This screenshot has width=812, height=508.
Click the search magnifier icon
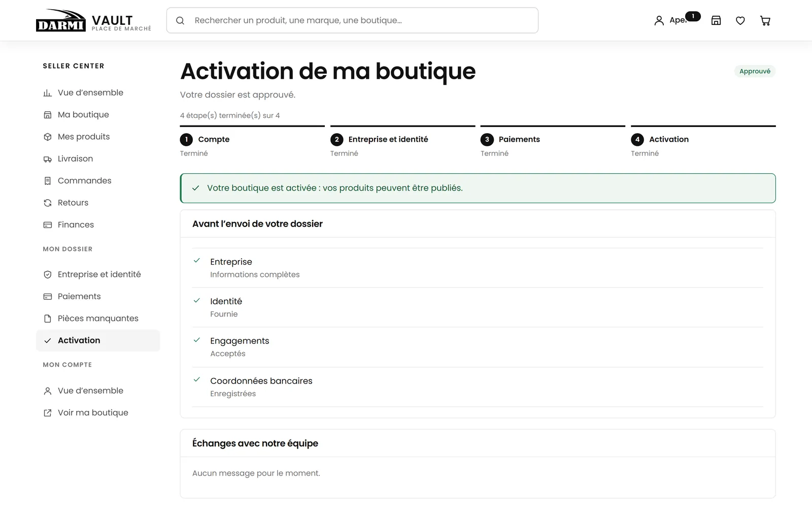(180, 20)
